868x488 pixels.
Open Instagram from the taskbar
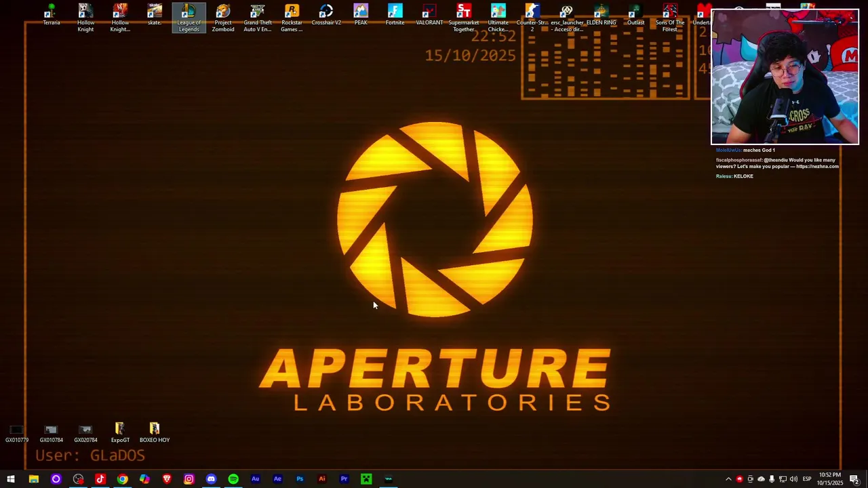pyautogui.click(x=189, y=479)
